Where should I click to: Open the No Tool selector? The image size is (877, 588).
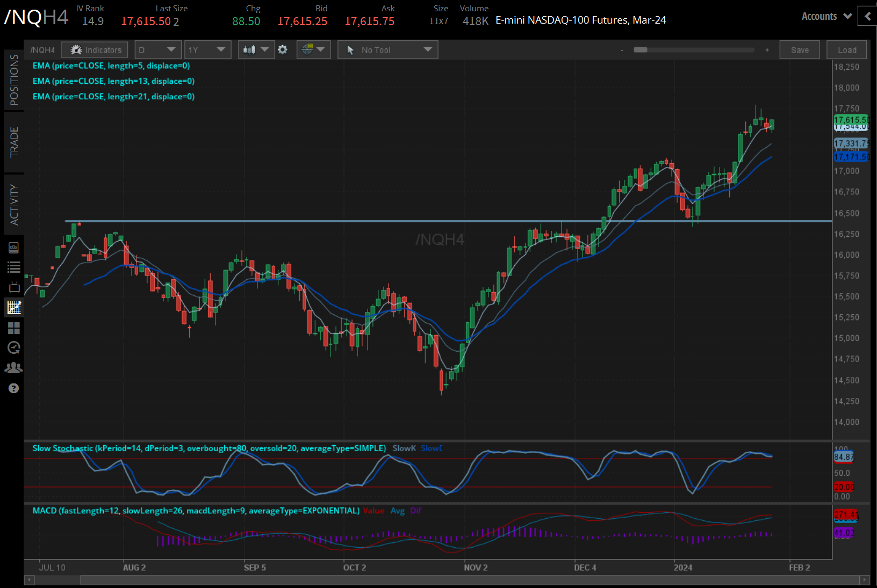point(387,49)
